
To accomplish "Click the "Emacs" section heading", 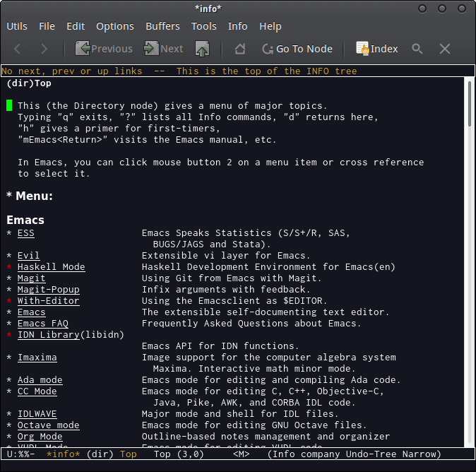I will tap(25, 220).
